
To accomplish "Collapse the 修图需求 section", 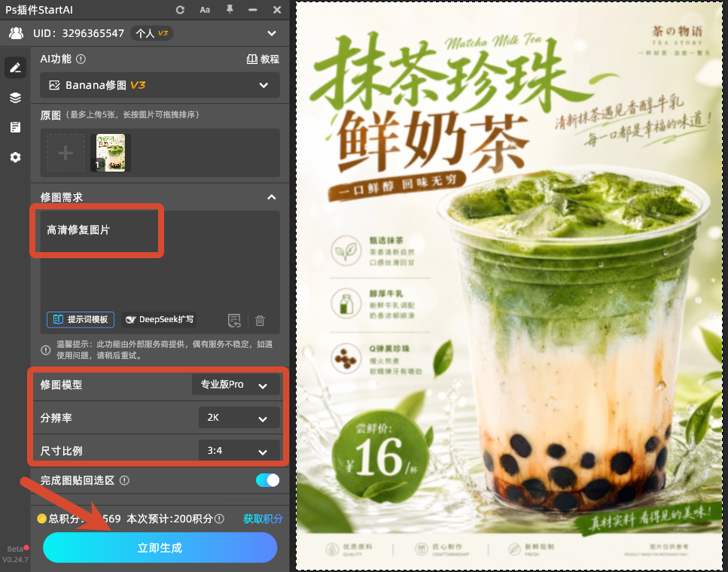I will click(272, 197).
